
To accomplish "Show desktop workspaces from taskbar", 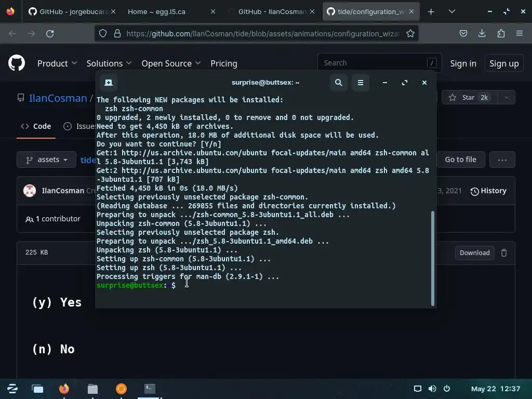I will tap(37, 389).
